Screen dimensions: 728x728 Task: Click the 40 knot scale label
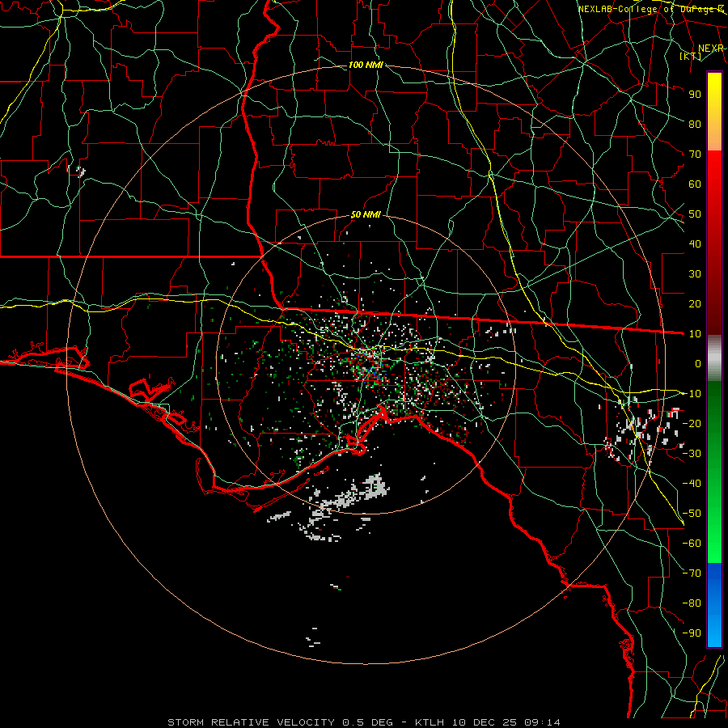pyautogui.click(x=695, y=243)
